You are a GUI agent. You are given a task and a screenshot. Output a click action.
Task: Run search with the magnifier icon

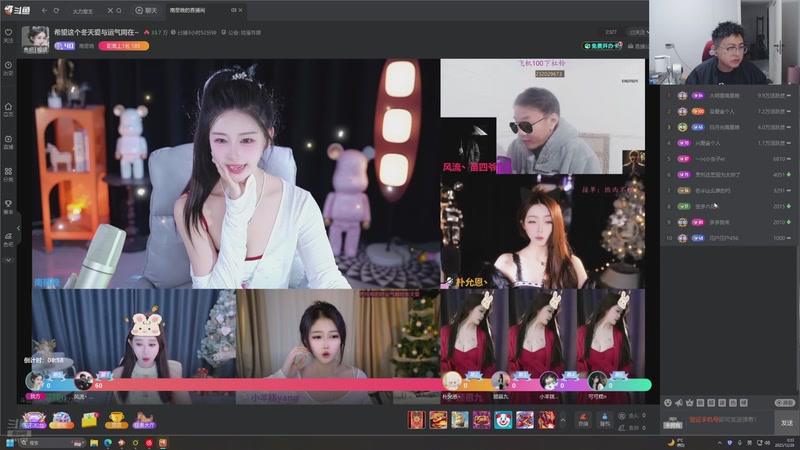coord(119,10)
